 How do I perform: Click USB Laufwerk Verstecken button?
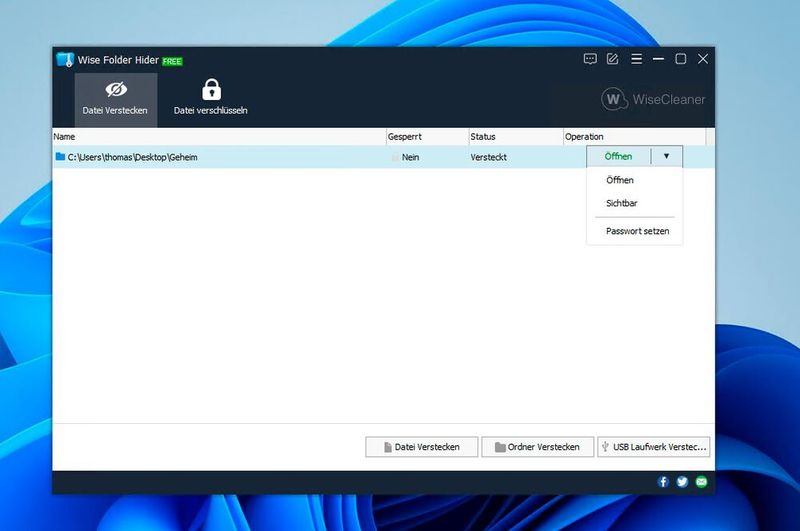[654, 447]
